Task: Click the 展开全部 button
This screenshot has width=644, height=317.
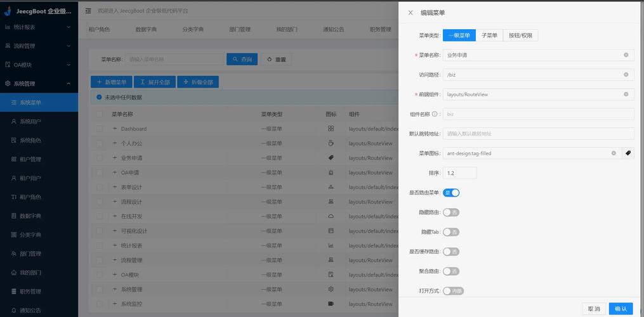Action: pos(155,82)
